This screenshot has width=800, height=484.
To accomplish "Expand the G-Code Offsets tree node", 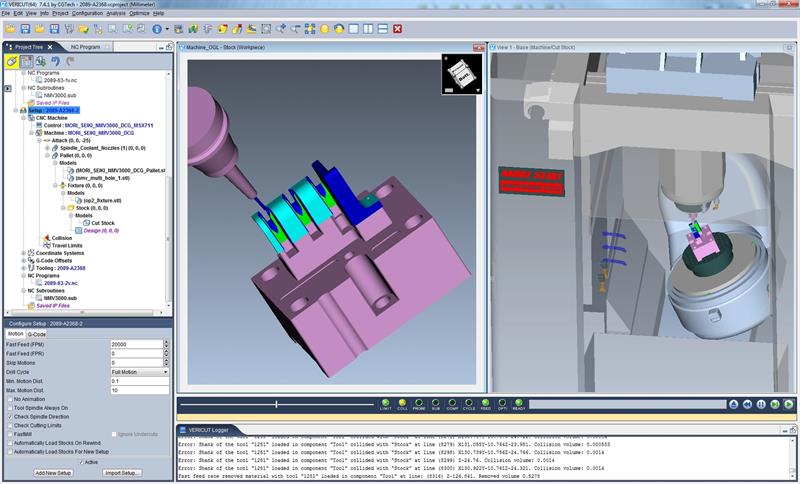I will pos(23,261).
